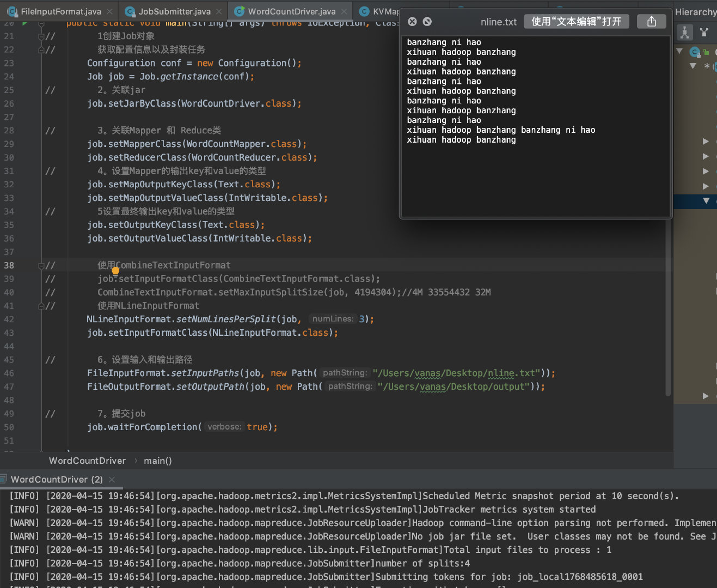Screen dimensions: 717x588
Task: Select the tree-structure icon in Hierarchy panel
Action: tap(684, 32)
